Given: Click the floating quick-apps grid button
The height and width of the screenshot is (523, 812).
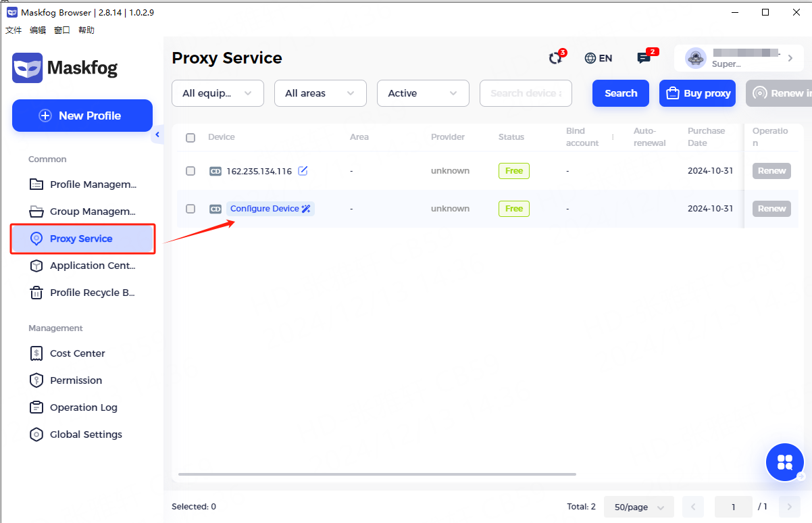Looking at the screenshot, I should 784,462.
